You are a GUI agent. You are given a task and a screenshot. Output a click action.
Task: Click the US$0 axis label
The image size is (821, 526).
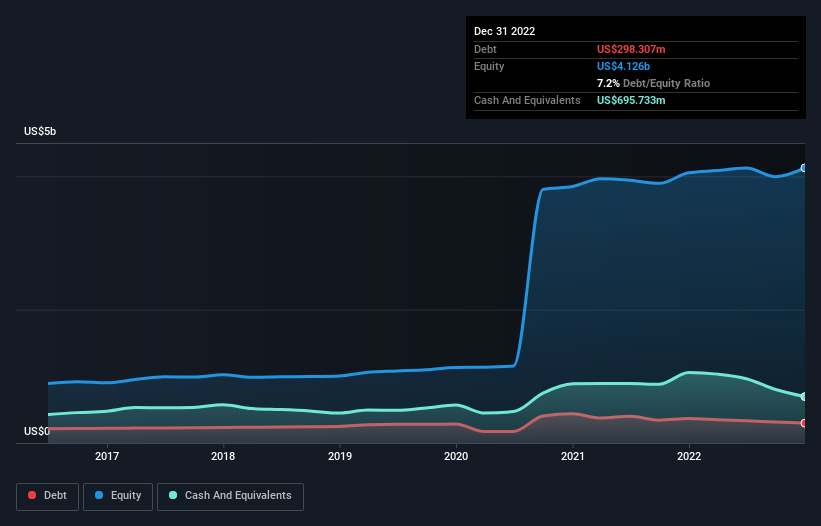[x=37, y=431]
